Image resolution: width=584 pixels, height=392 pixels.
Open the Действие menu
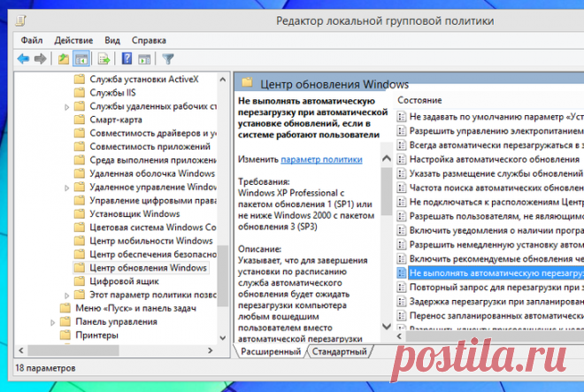(73, 40)
